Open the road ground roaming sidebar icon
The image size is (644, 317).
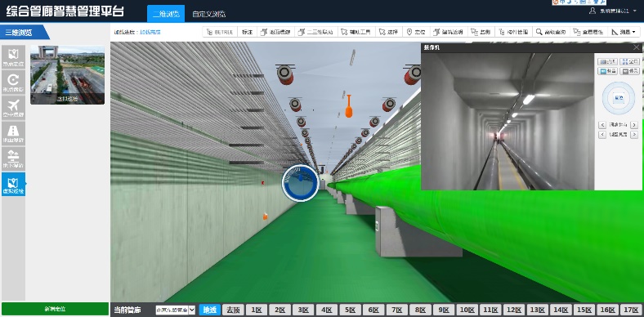click(x=14, y=133)
